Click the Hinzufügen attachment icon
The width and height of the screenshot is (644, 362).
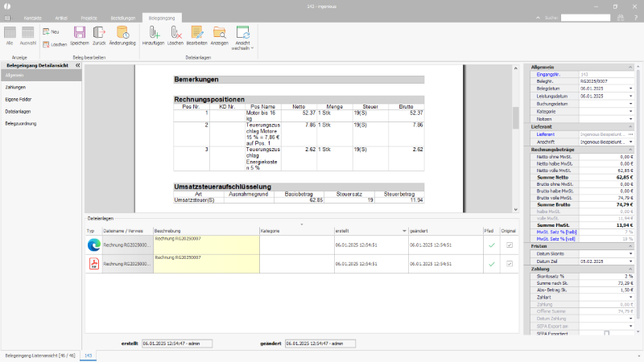coord(154,33)
